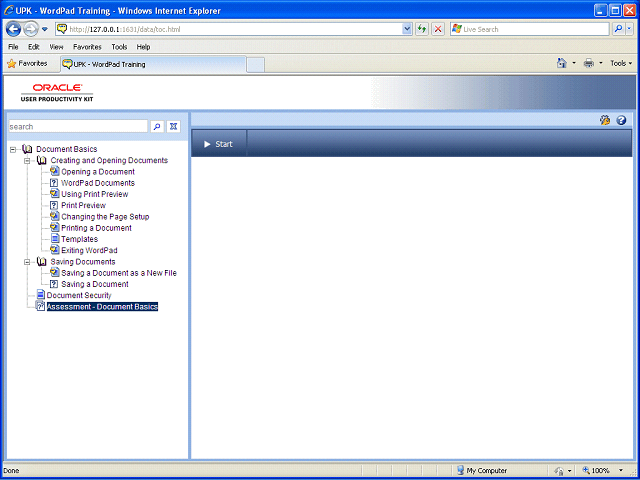Click the Saving a Document question icon
Screen dimensions: 640x480
(54, 284)
